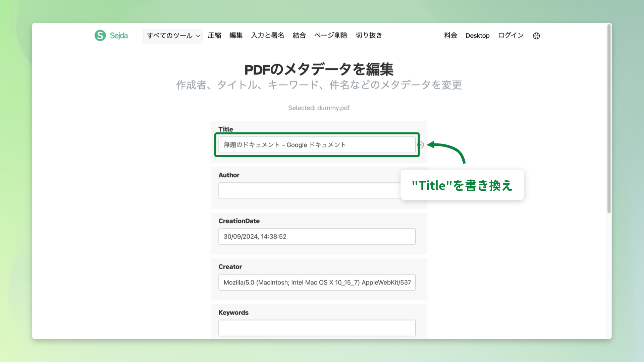Open 切り抜き tool link
Image resolution: width=644 pixels, height=362 pixels.
pos(369,36)
